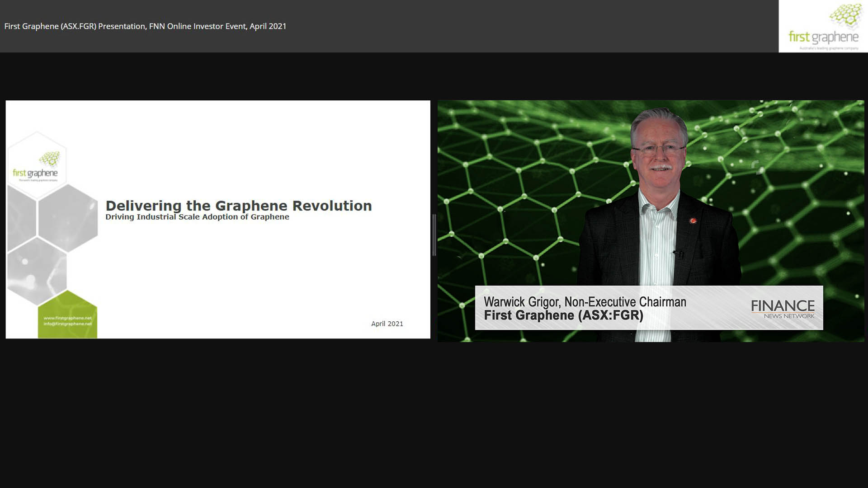Click the red lapel pin on speaker

(x=692, y=221)
